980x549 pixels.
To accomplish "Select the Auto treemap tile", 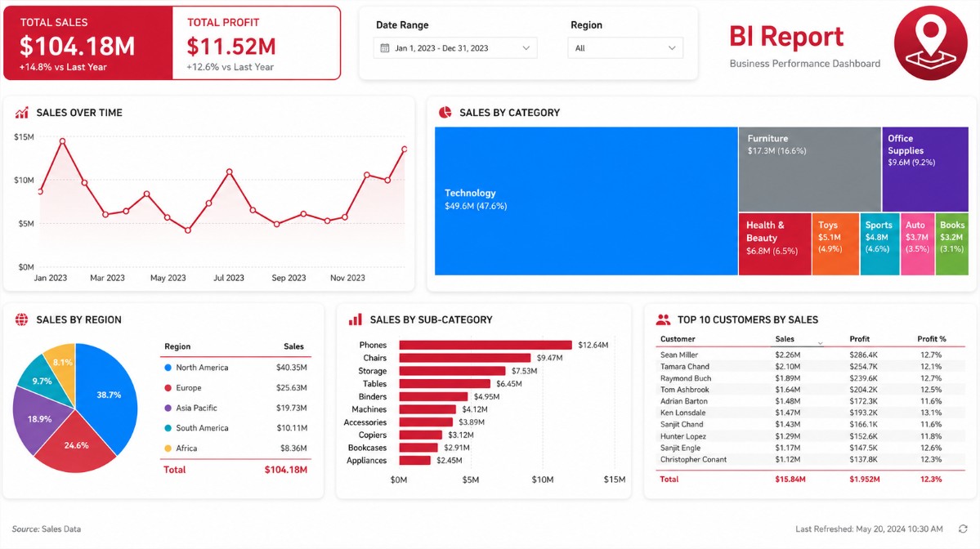I will [x=918, y=244].
